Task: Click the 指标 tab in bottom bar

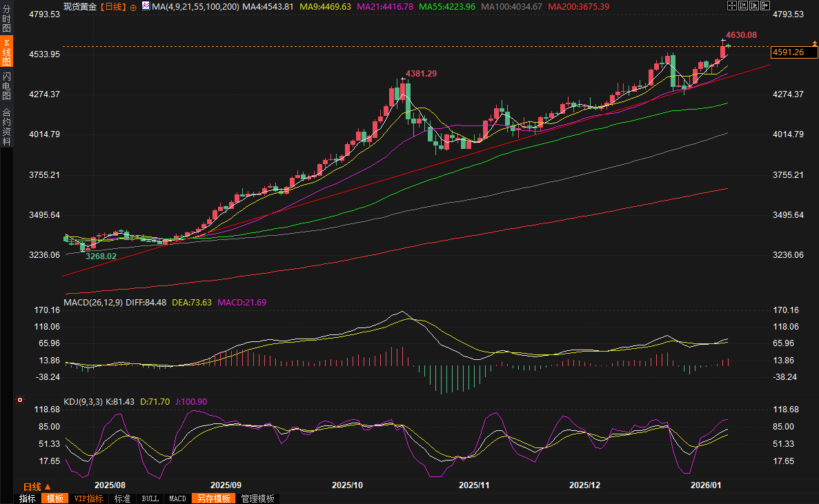Action: pos(28,498)
